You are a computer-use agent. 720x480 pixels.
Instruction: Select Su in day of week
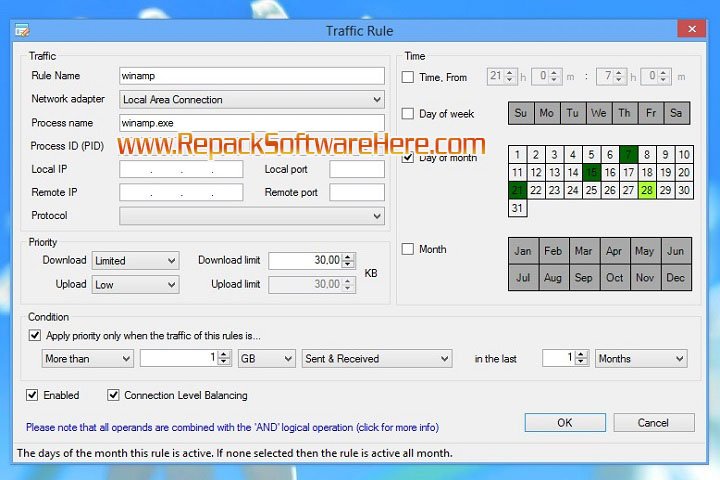click(521, 113)
